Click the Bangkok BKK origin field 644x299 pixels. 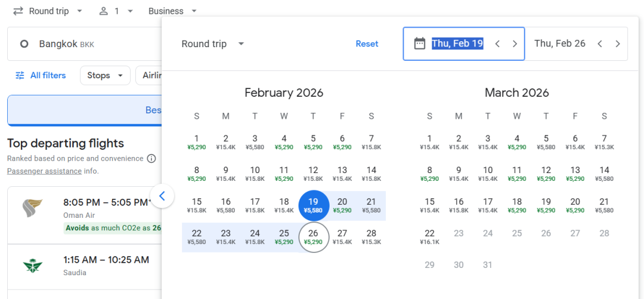coord(84,44)
